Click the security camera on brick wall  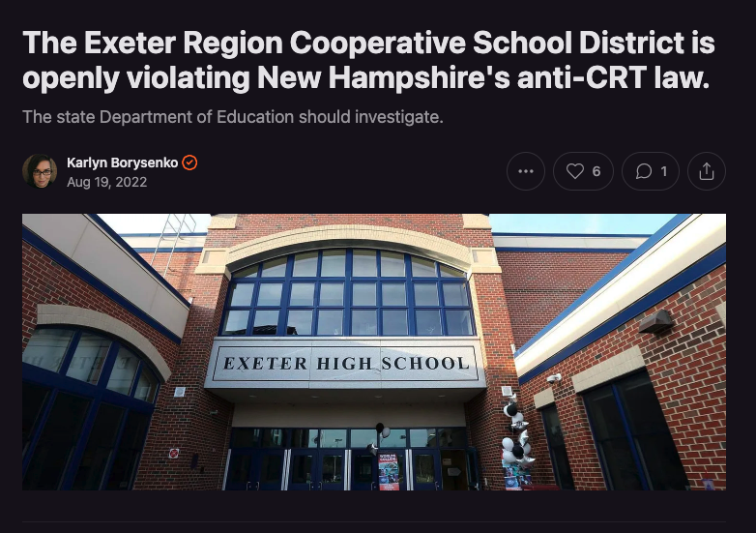[554, 378]
